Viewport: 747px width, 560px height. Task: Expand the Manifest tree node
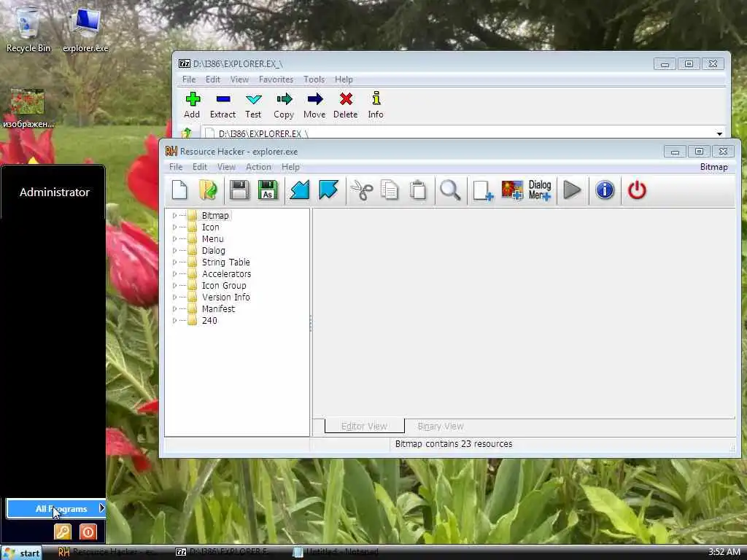tap(174, 309)
